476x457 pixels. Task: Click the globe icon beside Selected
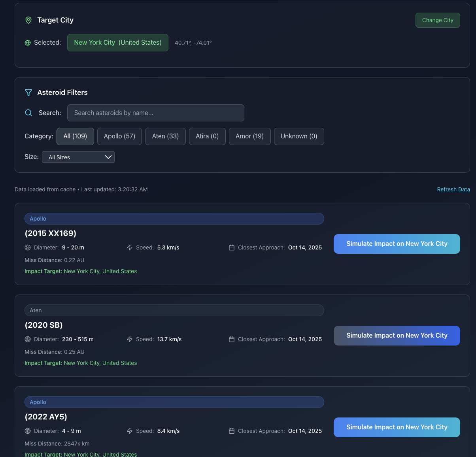coord(28,43)
